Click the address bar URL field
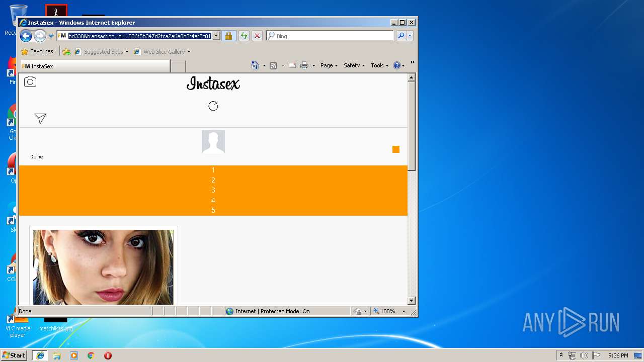The image size is (644, 362). (139, 36)
